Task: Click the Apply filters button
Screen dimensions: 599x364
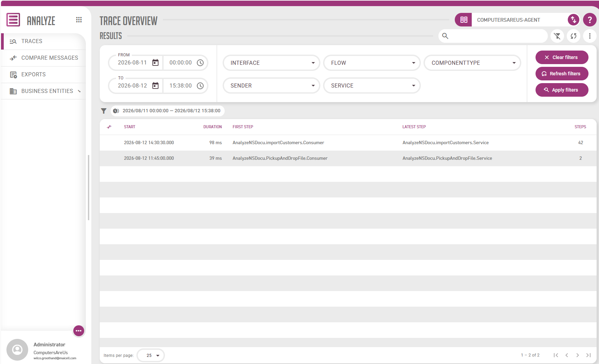Action: (x=562, y=90)
